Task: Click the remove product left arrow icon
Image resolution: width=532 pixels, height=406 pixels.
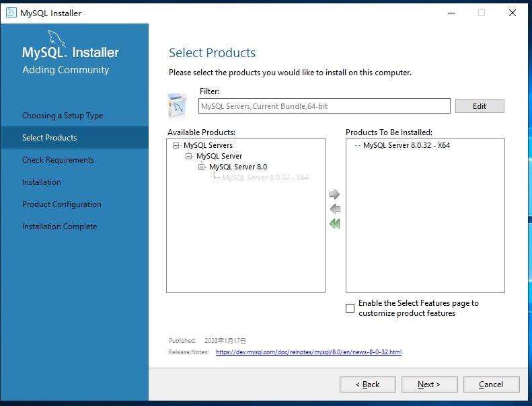Action: tap(334, 209)
